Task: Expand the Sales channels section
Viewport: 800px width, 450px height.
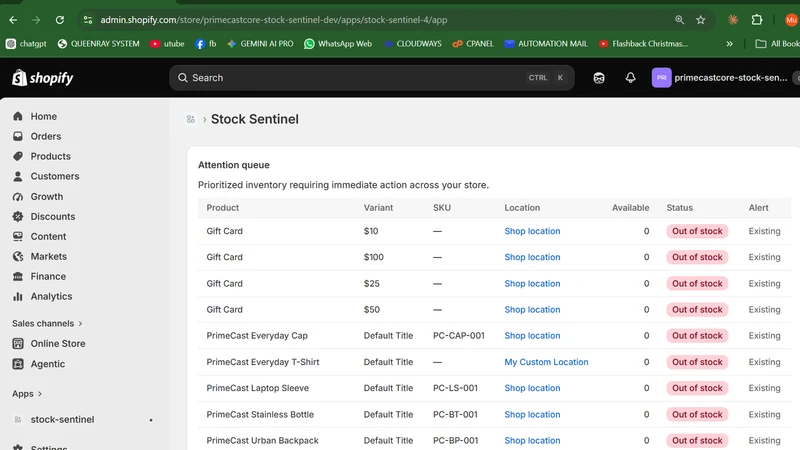Action: click(x=47, y=323)
